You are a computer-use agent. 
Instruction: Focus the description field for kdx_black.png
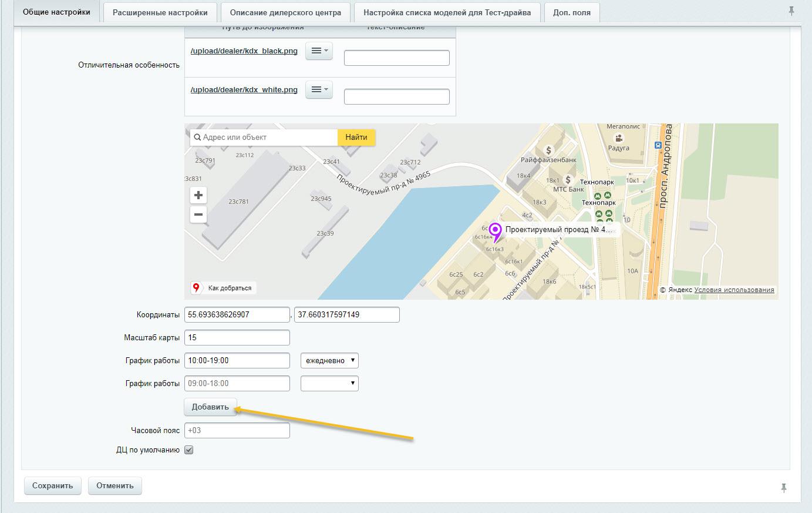tap(397, 58)
